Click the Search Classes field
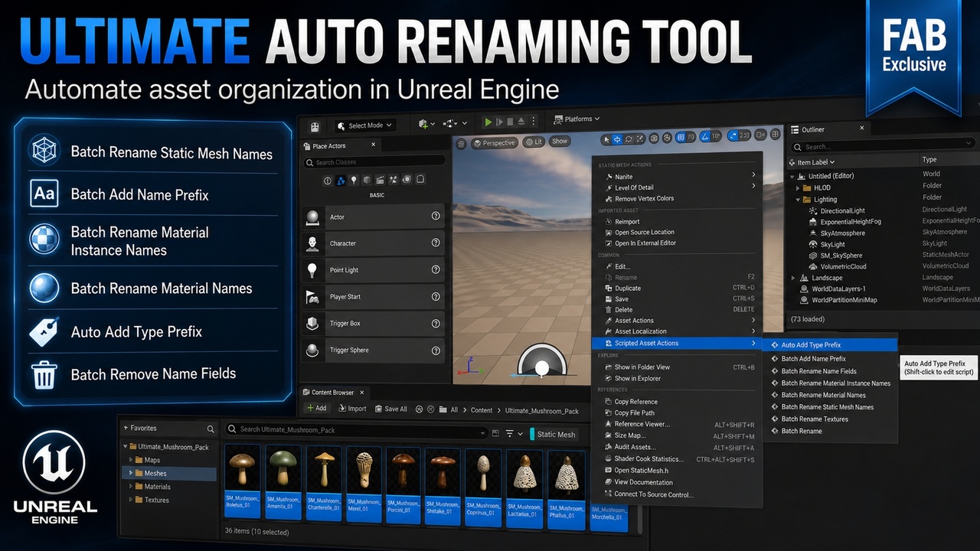The width and height of the screenshot is (980, 551). click(374, 162)
